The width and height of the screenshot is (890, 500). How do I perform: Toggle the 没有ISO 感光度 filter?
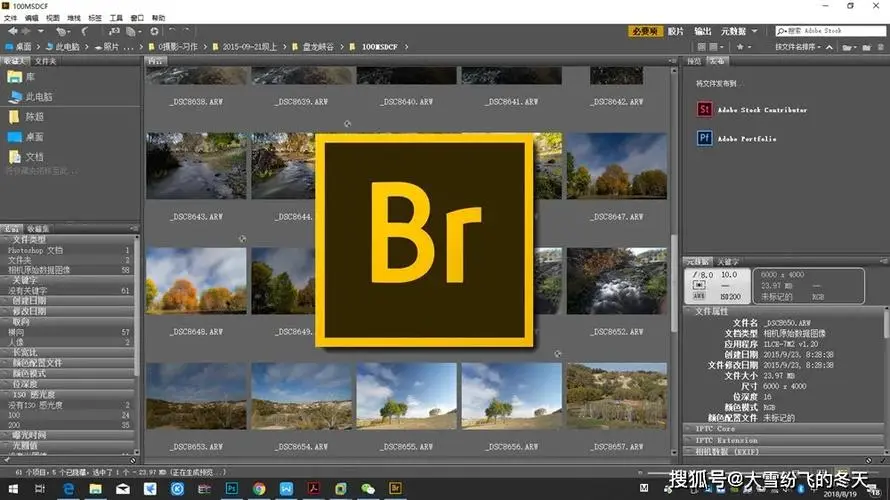pyautogui.click(x=68, y=405)
